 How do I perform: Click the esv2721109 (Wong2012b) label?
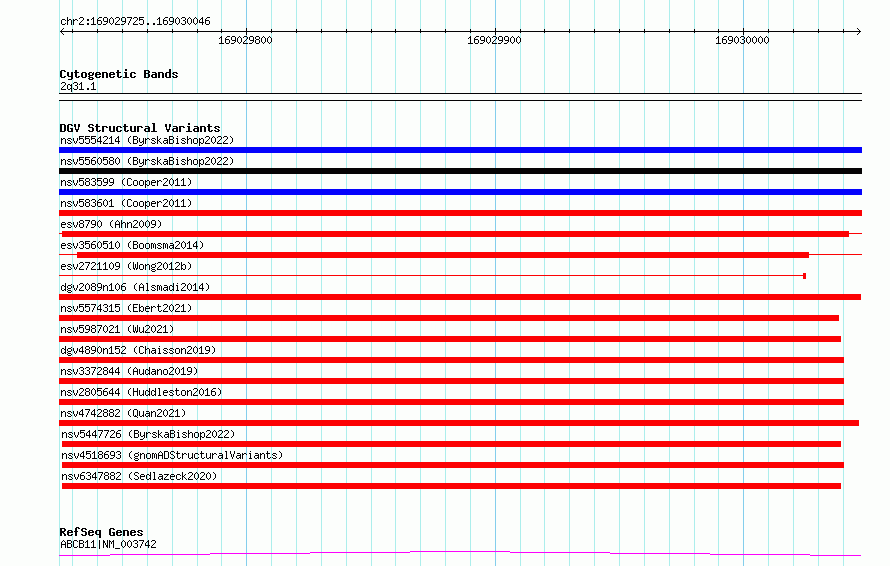pyautogui.click(x=126, y=266)
